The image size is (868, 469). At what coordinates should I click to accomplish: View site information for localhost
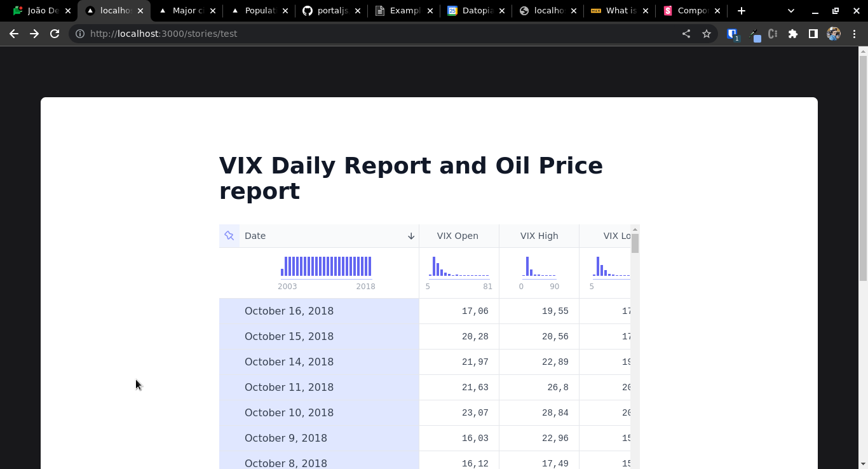coord(80,34)
